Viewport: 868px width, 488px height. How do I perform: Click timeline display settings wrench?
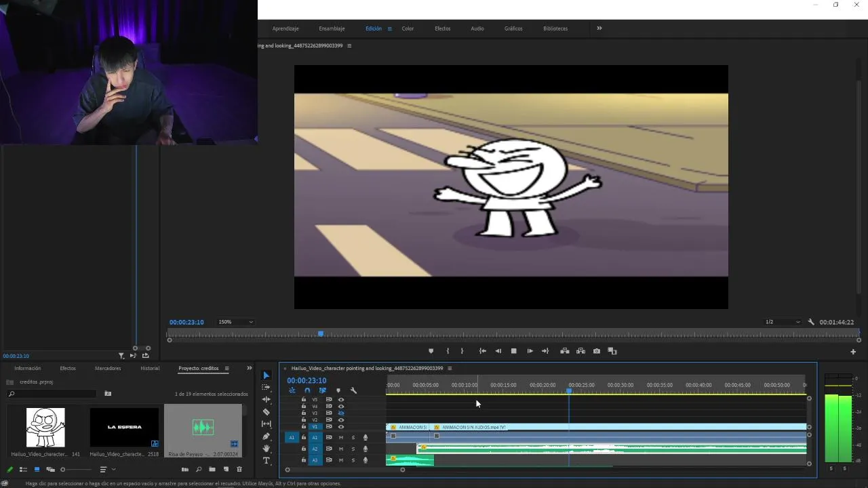pos(353,390)
